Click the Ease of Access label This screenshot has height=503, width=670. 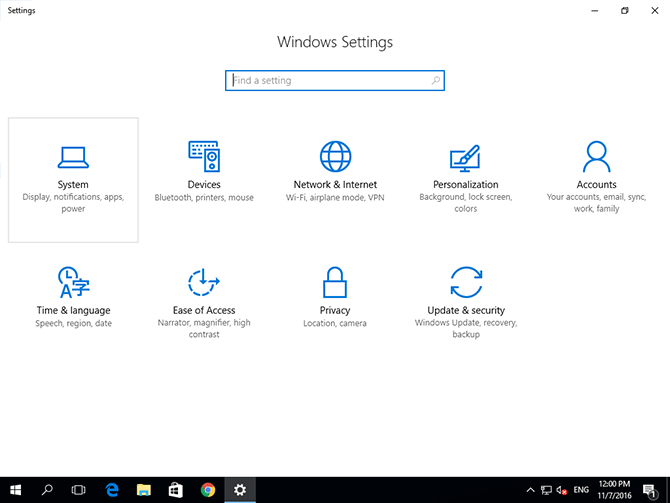[x=204, y=310]
